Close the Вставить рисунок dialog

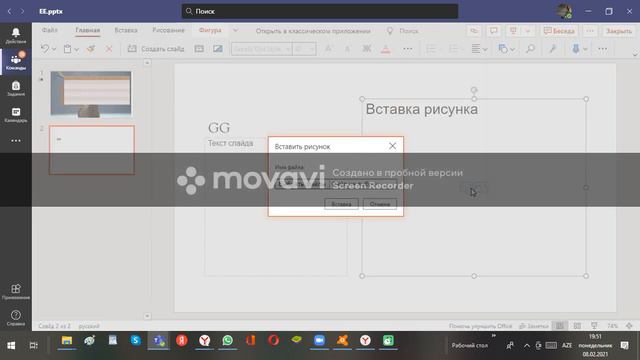click(392, 146)
